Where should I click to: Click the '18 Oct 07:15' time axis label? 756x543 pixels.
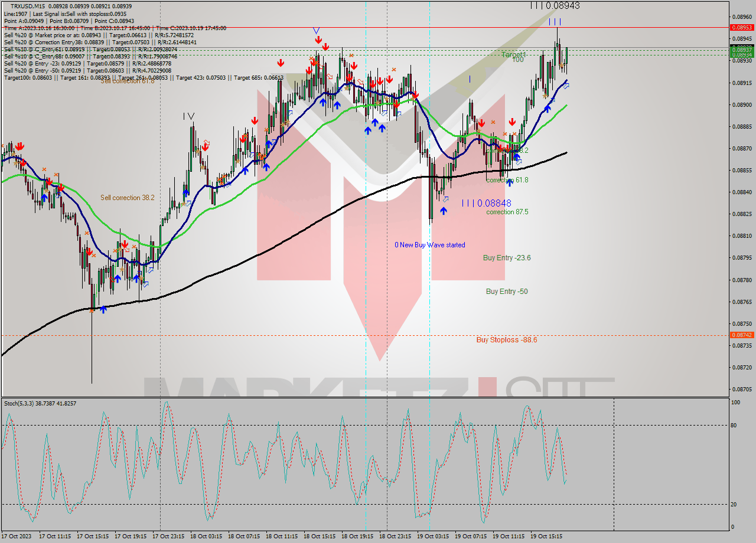244,537
